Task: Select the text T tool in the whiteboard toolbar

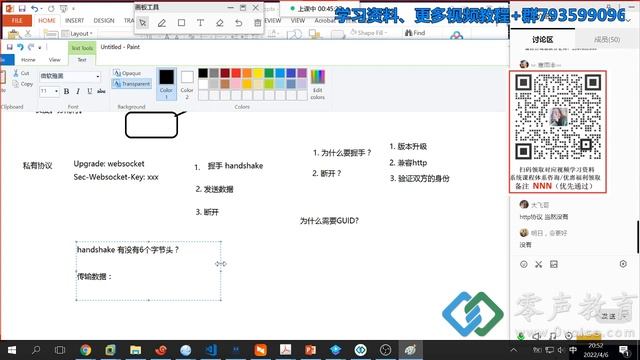Action: coord(200,23)
